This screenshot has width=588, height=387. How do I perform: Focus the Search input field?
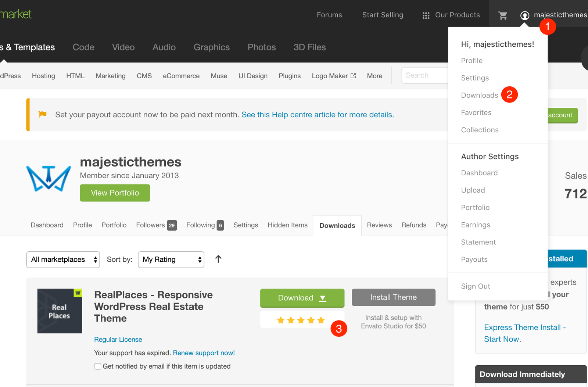tap(425, 75)
